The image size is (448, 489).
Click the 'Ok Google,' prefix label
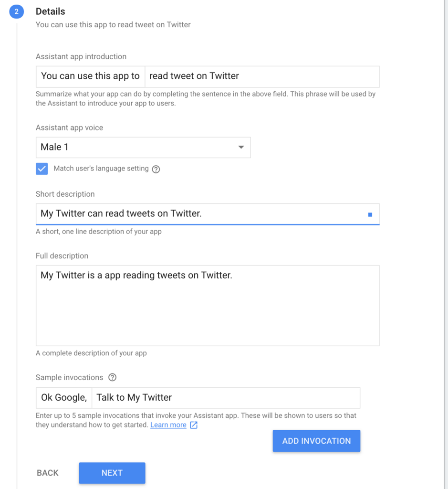click(64, 398)
